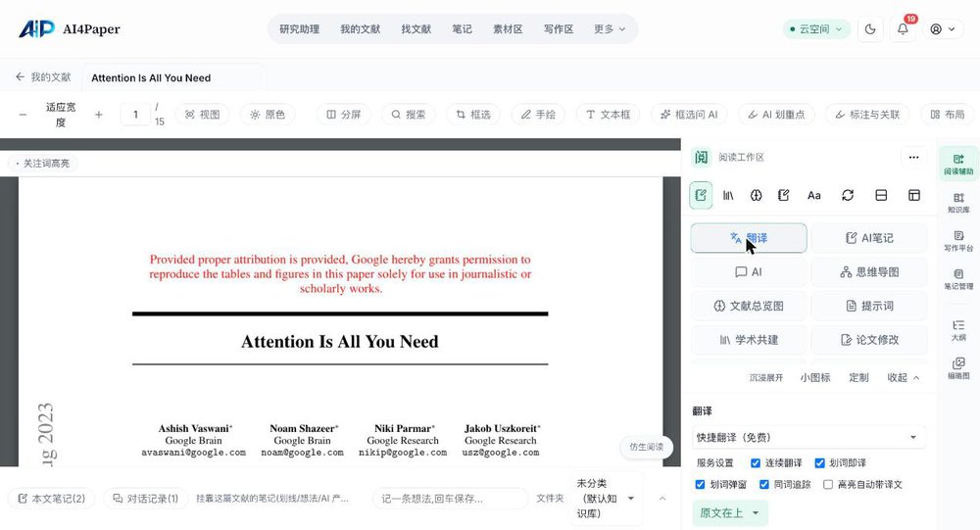The height and width of the screenshot is (530, 980).
Task: Open 素材区 in the top navigation
Action: pos(508,28)
